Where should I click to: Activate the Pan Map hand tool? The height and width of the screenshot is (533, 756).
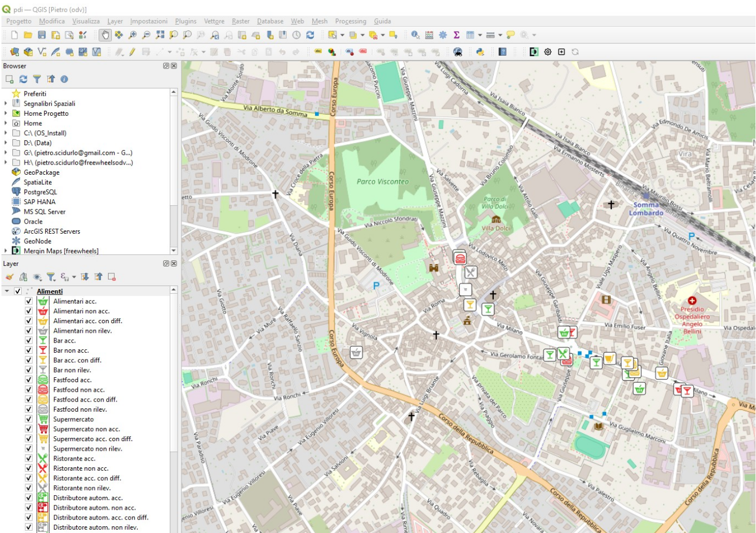point(104,34)
